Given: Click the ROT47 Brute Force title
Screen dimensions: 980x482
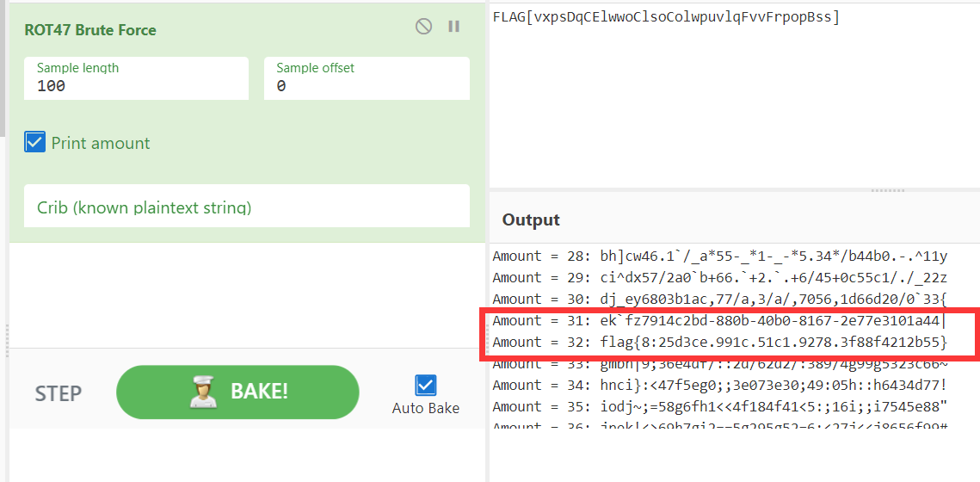Looking at the screenshot, I should click(x=90, y=30).
